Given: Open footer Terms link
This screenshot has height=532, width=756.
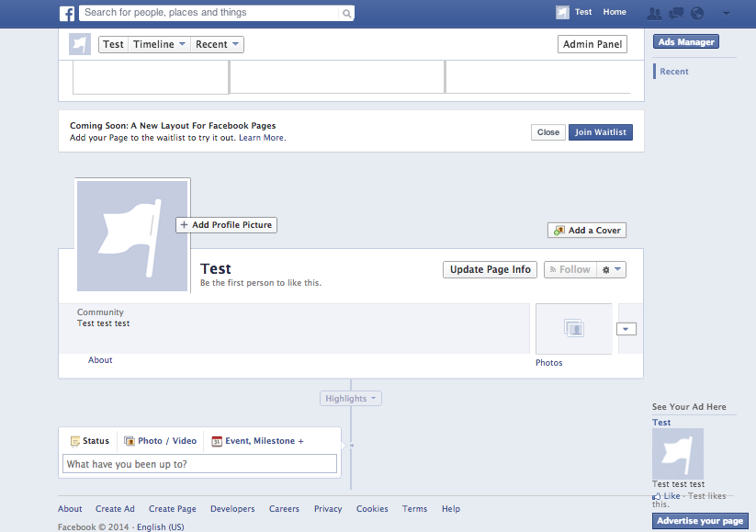Looking at the screenshot, I should click(x=414, y=509).
